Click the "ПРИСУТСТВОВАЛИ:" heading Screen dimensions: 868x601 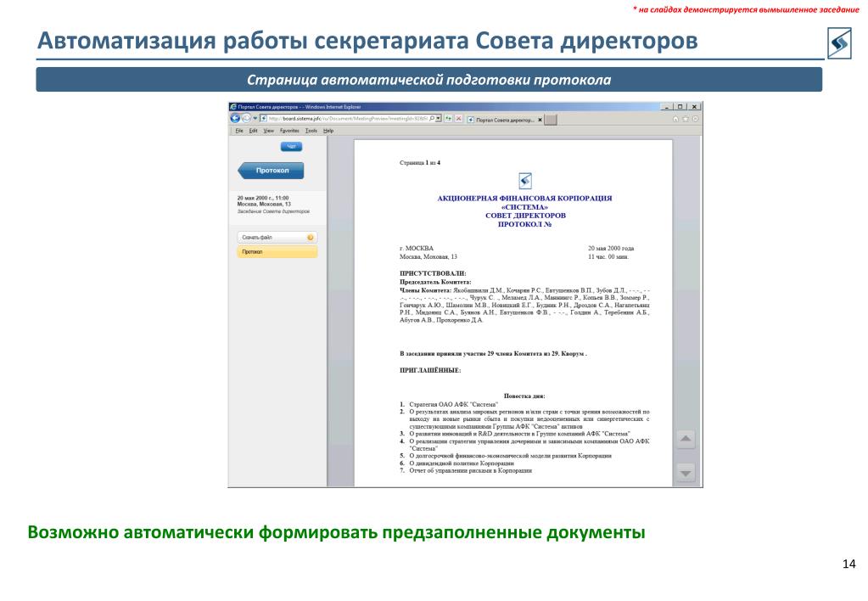(x=433, y=273)
